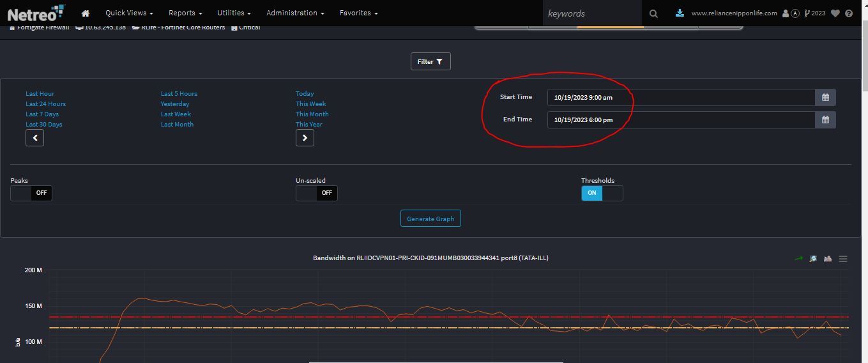
Task: Click the www.reliancenipponlife.com text
Action: point(734,13)
